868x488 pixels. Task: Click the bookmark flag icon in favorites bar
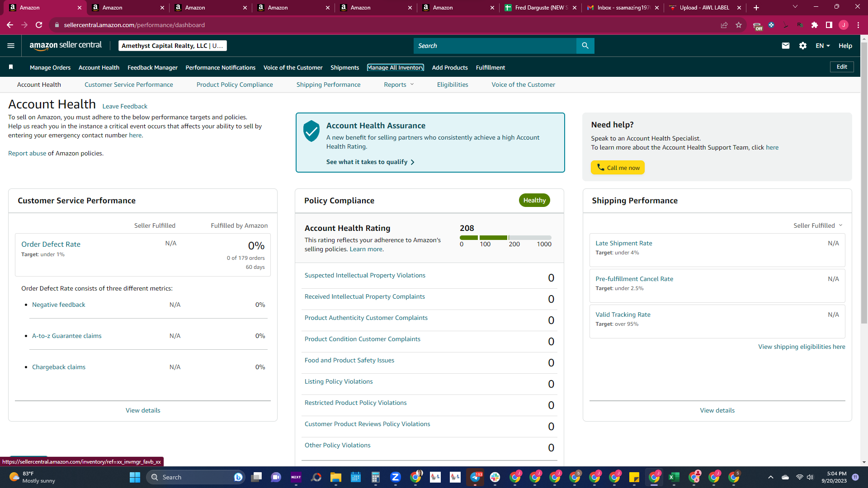pos(11,67)
